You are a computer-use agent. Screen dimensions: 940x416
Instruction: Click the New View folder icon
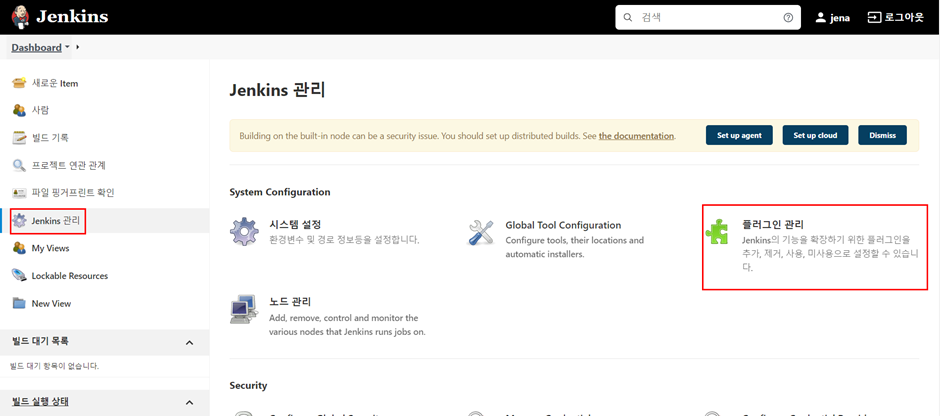tap(20, 303)
